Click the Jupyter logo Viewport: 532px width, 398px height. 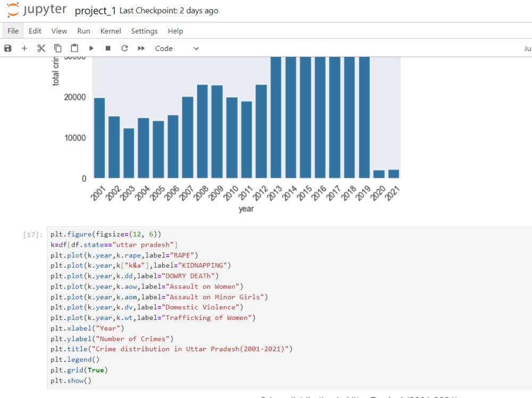pos(37,10)
